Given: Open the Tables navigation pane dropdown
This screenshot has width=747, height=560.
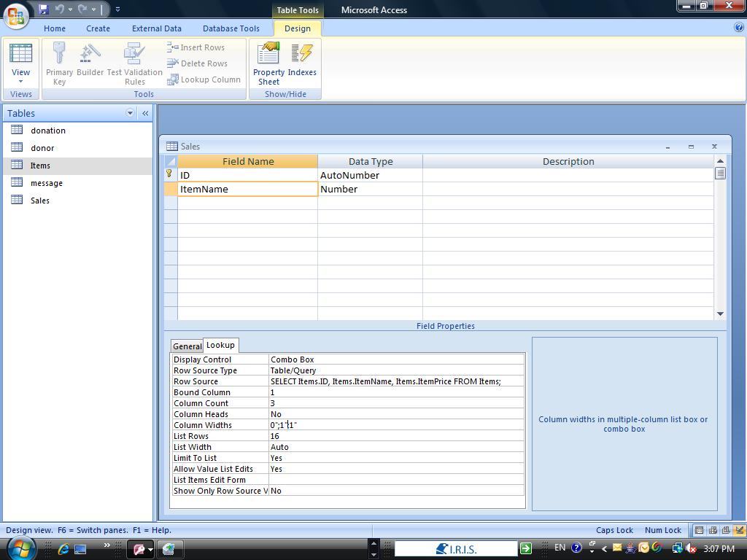Looking at the screenshot, I should [x=130, y=113].
